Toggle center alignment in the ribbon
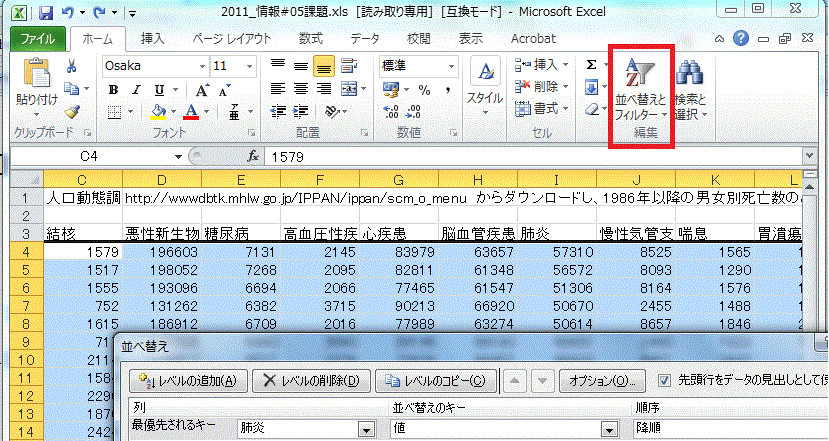 [300, 89]
